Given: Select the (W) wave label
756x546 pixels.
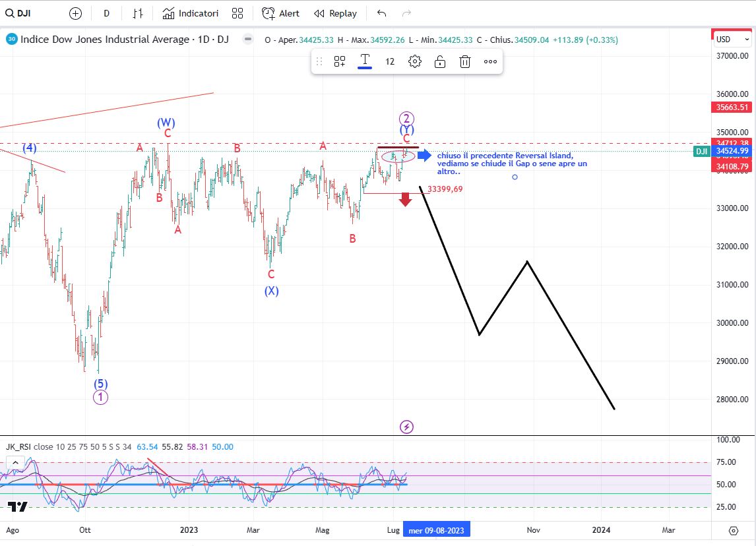Looking at the screenshot, I should pos(166,123).
